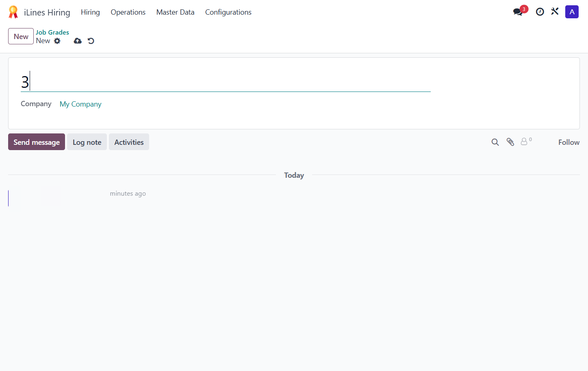Save record with cloud upload icon

click(x=78, y=41)
